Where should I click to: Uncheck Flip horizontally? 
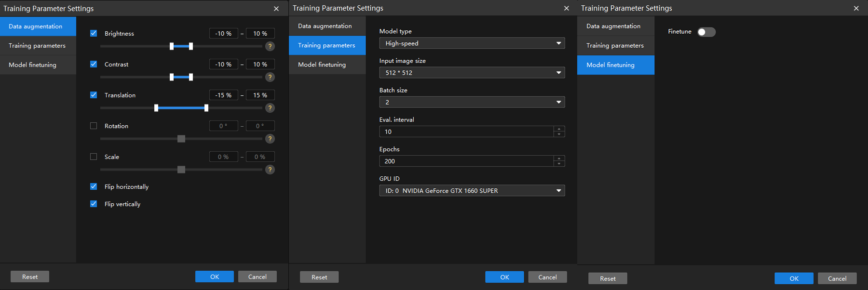[94, 186]
